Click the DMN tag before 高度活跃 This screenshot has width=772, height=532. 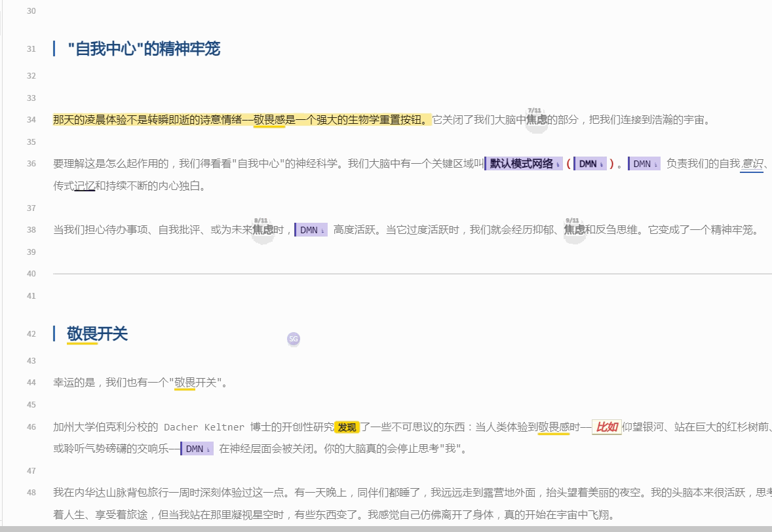coord(311,230)
